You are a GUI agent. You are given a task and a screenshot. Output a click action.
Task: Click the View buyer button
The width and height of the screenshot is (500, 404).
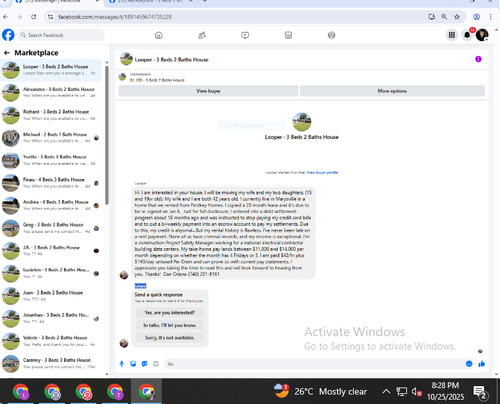click(x=208, y=91)
